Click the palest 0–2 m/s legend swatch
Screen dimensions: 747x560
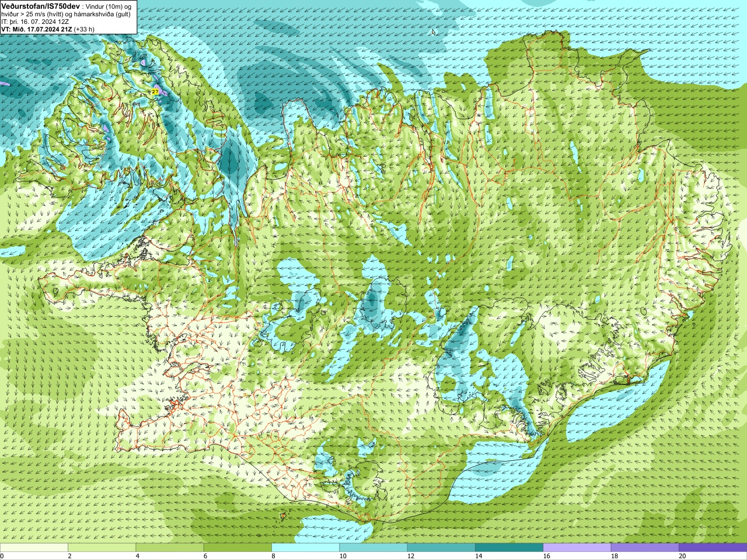click(34, 548)
